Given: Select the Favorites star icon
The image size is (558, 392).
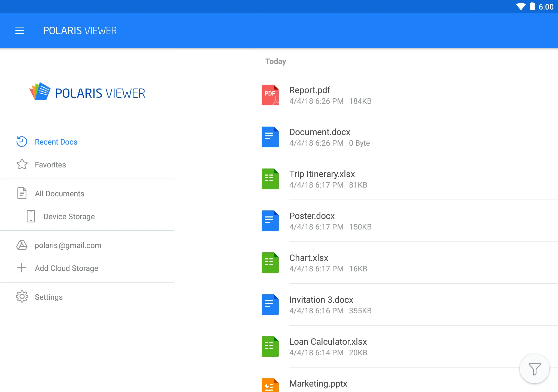Looking at the screenshot, I should coord(22,164).
